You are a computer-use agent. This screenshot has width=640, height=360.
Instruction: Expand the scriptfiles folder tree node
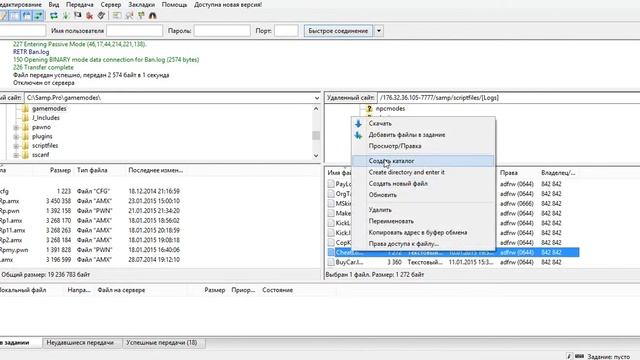click(16, 146)
